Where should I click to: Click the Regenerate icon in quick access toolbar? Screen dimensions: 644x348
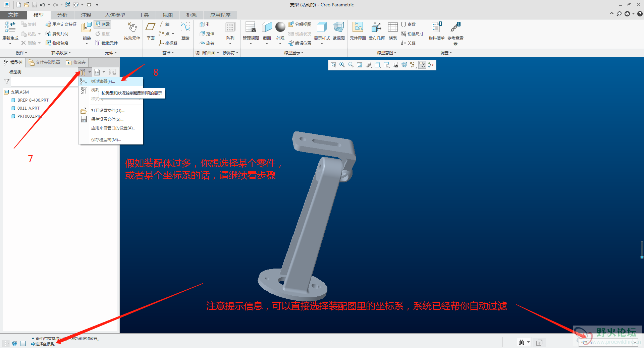pyautogui.click(x=68, y=5)
